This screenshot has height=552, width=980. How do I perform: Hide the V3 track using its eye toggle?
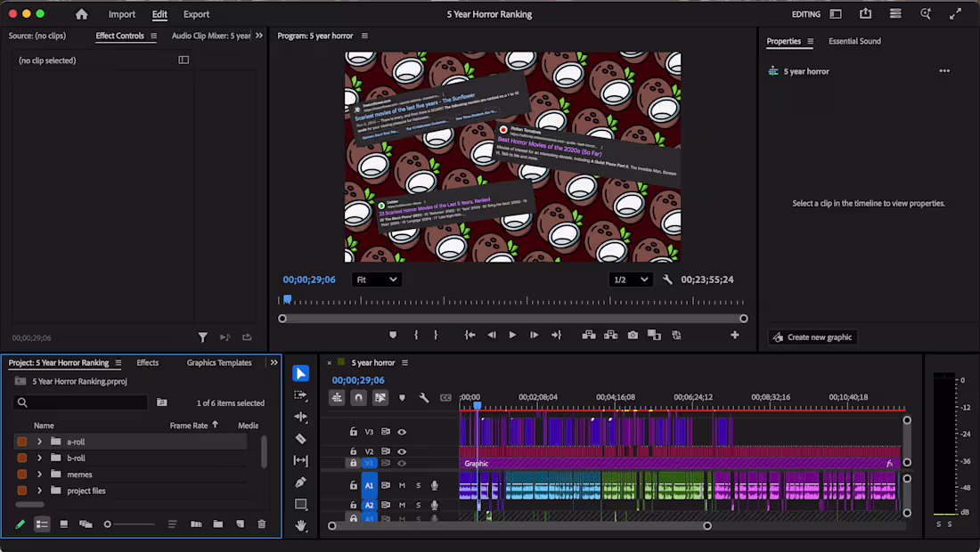click(x=401, y=432)
